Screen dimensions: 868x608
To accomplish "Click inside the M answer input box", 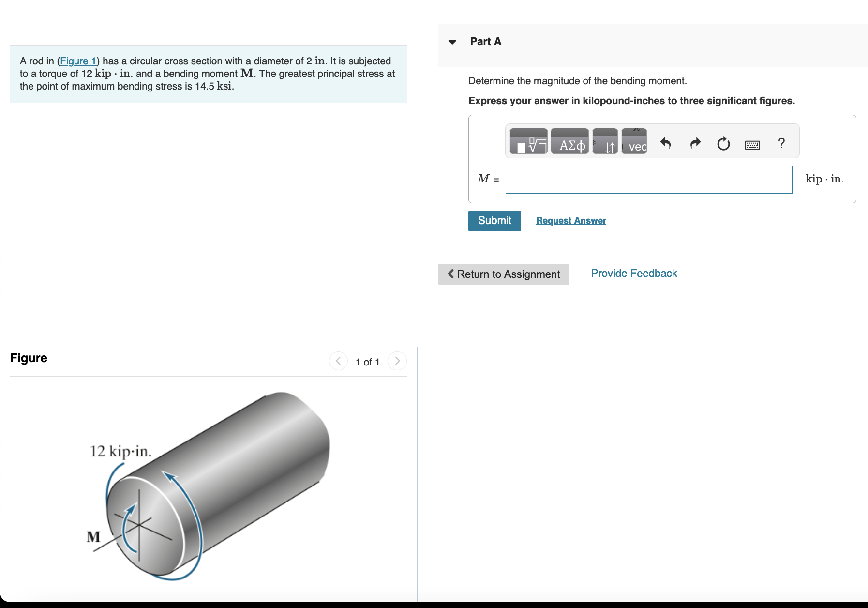I will [x=648, y=179].
